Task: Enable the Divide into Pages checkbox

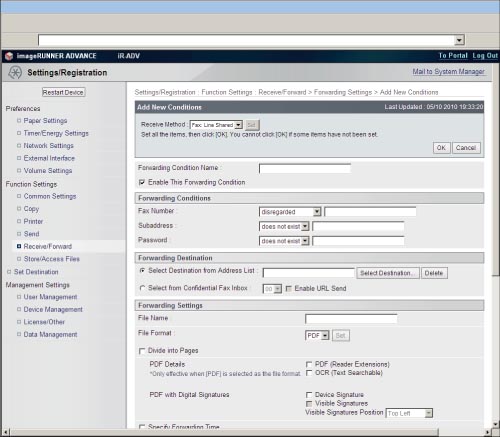Action: 142,351
